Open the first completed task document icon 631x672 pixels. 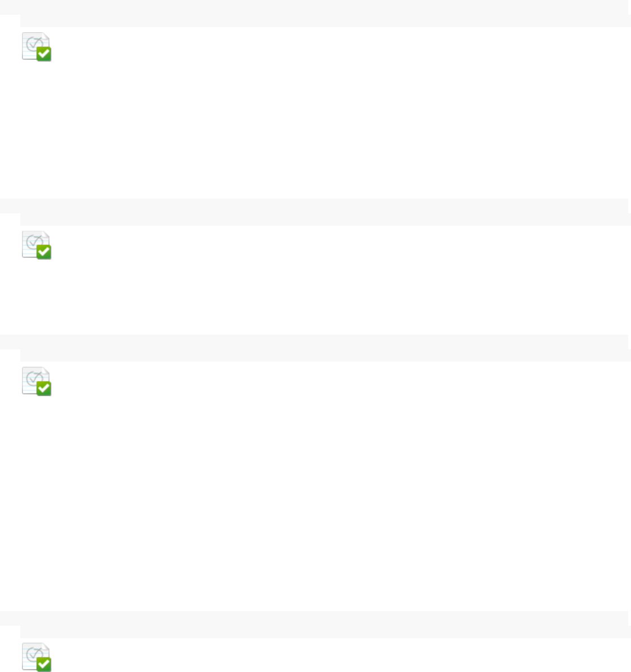tap(37, 47)
